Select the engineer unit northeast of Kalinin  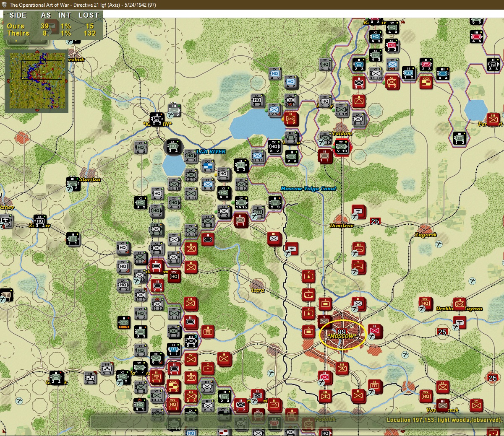174,110
